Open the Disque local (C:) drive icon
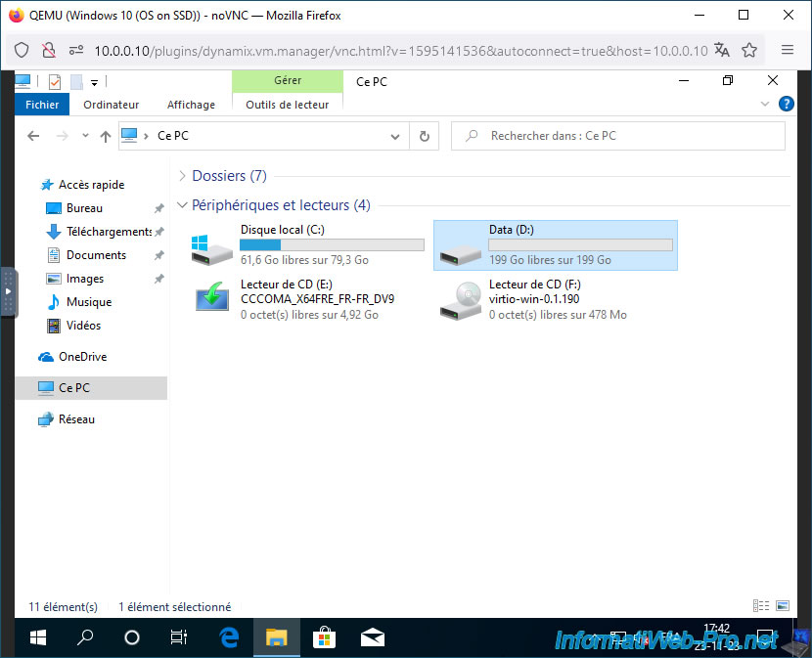This screenshot has width=812, height=658. click(x=211, y=250)
